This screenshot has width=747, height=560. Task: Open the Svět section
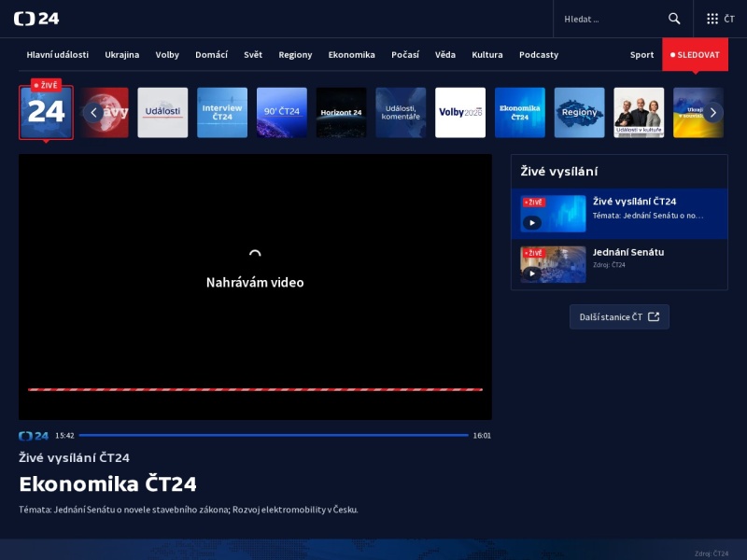(253, 55)
